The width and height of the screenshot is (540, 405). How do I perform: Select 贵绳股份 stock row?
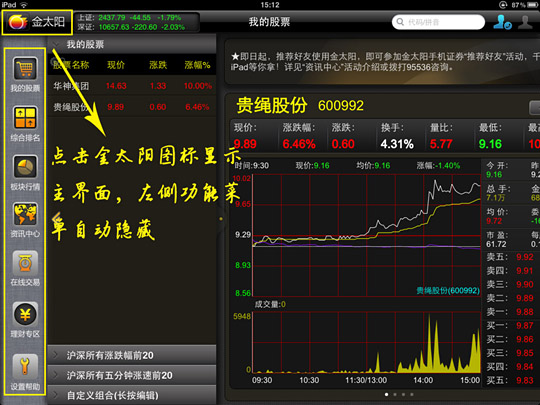tap(132, 107)
